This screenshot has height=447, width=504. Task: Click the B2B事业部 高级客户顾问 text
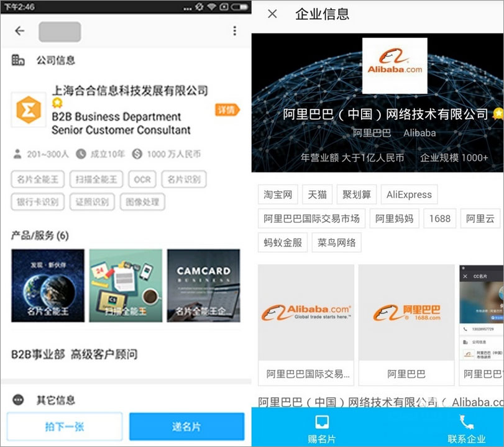click(75, 354)
